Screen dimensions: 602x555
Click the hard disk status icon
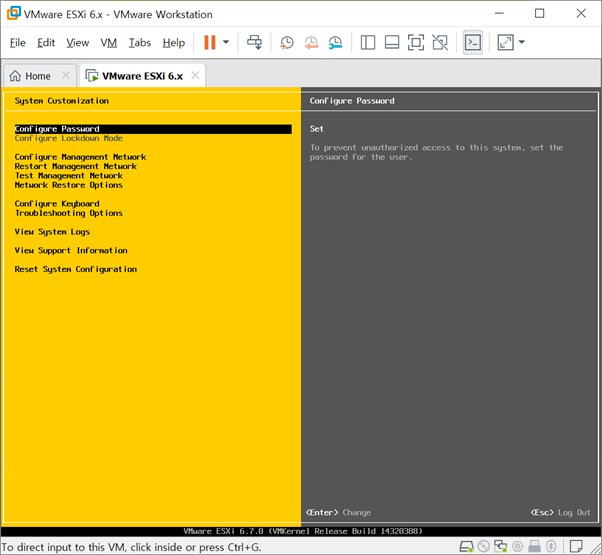click(466, 546)
